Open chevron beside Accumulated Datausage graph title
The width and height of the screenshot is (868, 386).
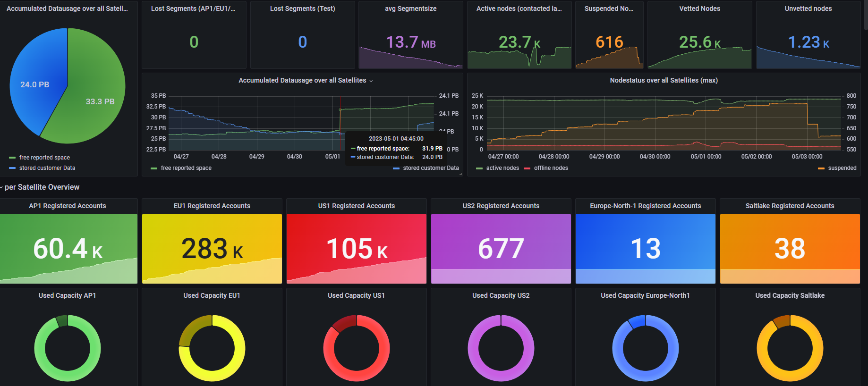coord(371,81)
